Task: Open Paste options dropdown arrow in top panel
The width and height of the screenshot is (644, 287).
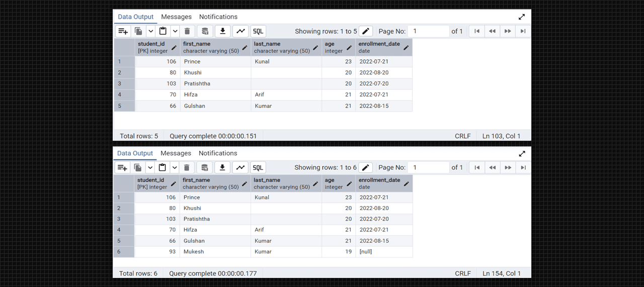Action: 175,31
